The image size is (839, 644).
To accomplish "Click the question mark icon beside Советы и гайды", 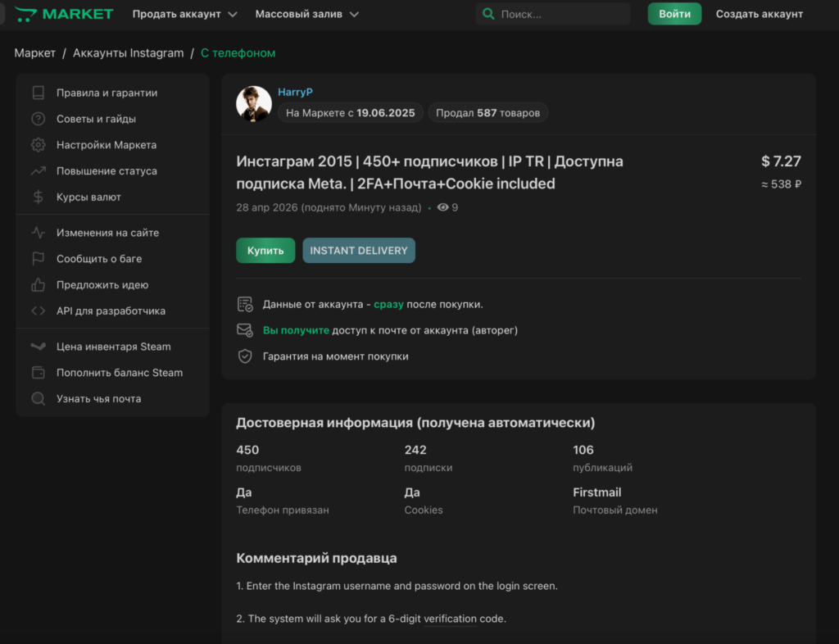I will click(x=38, y=119).
